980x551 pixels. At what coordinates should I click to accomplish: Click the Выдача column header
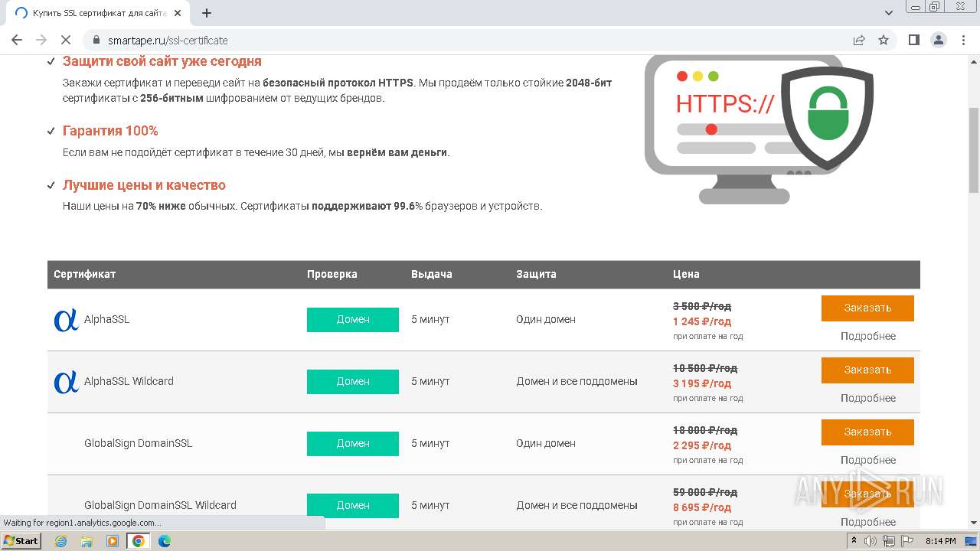tap(431, 274)
